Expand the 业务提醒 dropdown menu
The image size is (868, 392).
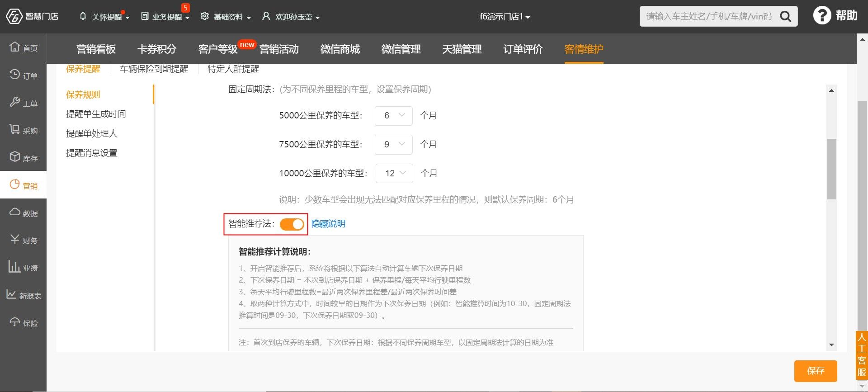point(187,18)
